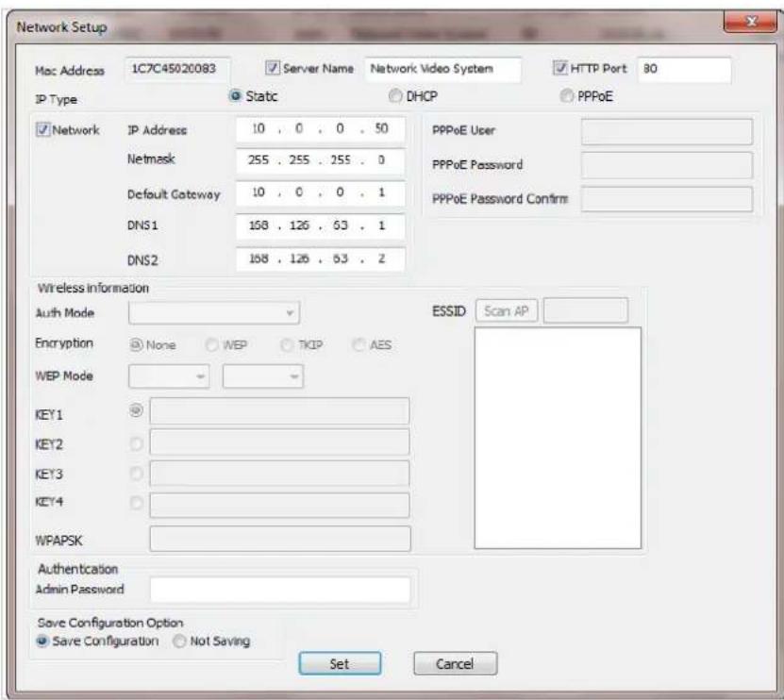
Task: Click the PPPoE Password Confirm field
Action: pyautogui.click(x=667, y=199)
